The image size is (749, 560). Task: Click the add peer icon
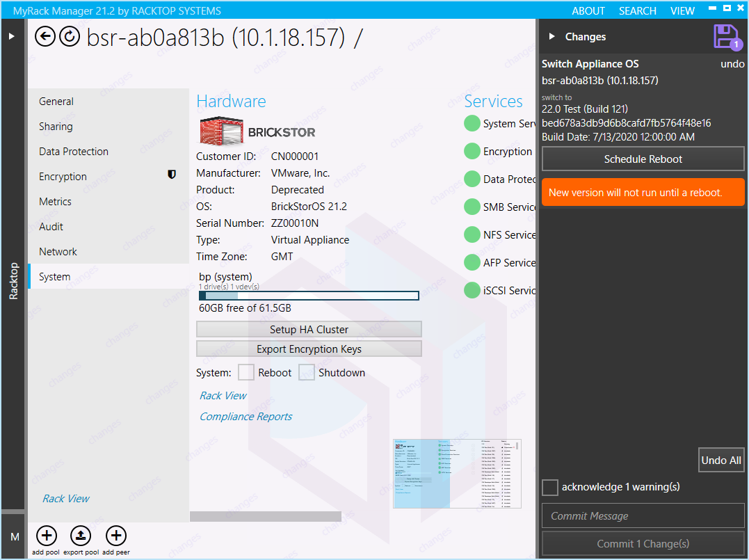point(116,536)
